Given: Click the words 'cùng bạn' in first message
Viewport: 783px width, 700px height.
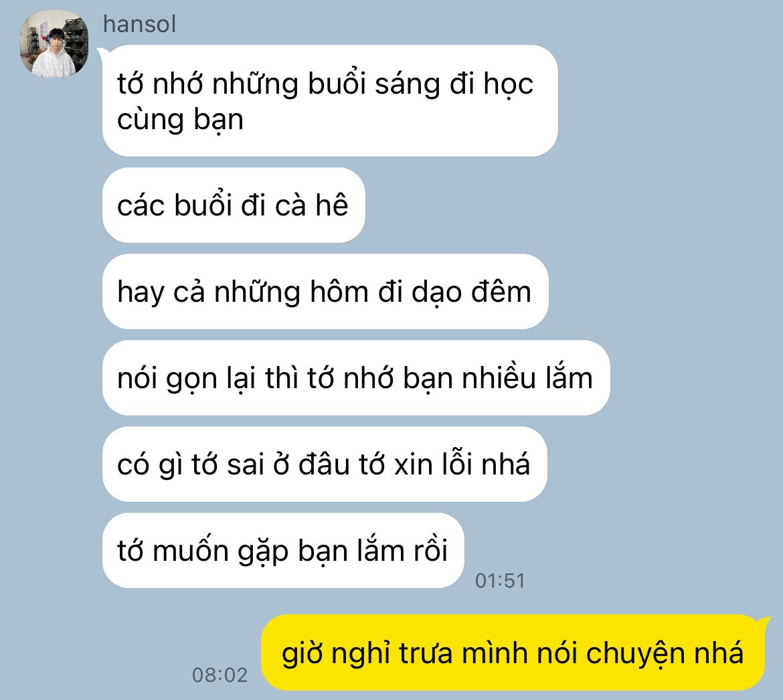Looking at the screenshot, I should 180,120.
